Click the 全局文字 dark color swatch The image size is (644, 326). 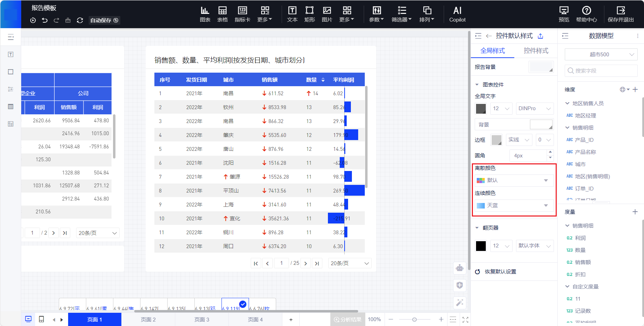pos(481,109)
